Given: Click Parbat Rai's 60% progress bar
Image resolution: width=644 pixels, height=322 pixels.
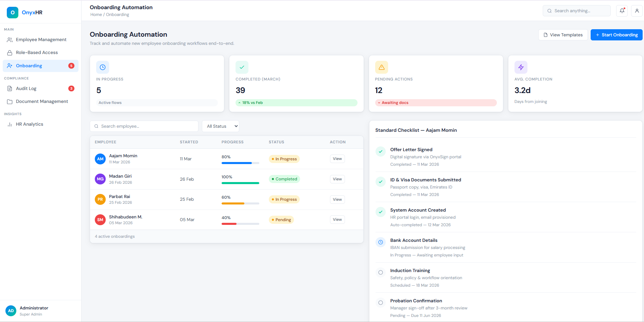Looking at the screenshot, I should (240, 203).
